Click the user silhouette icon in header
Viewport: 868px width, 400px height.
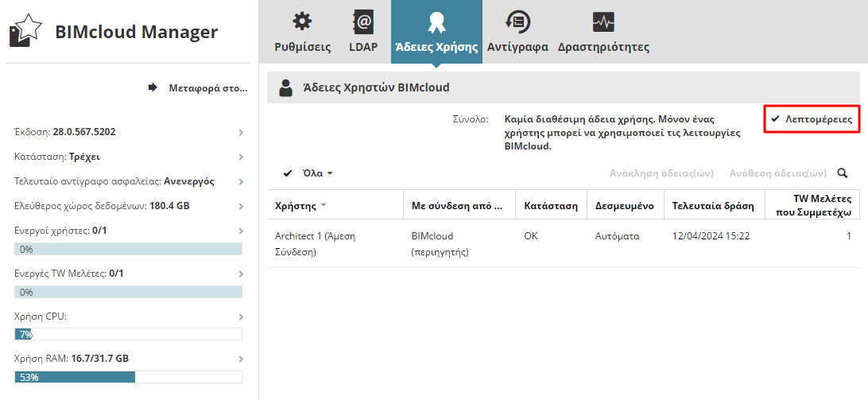point(286,88)
